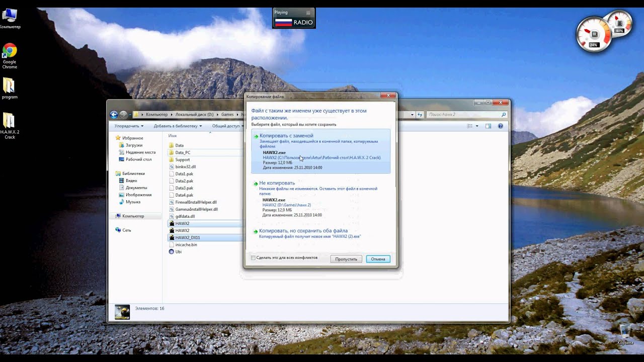The image size is (644, 362).
Task: Open the 'Упорядочить' menu
Action: [129, 126]
